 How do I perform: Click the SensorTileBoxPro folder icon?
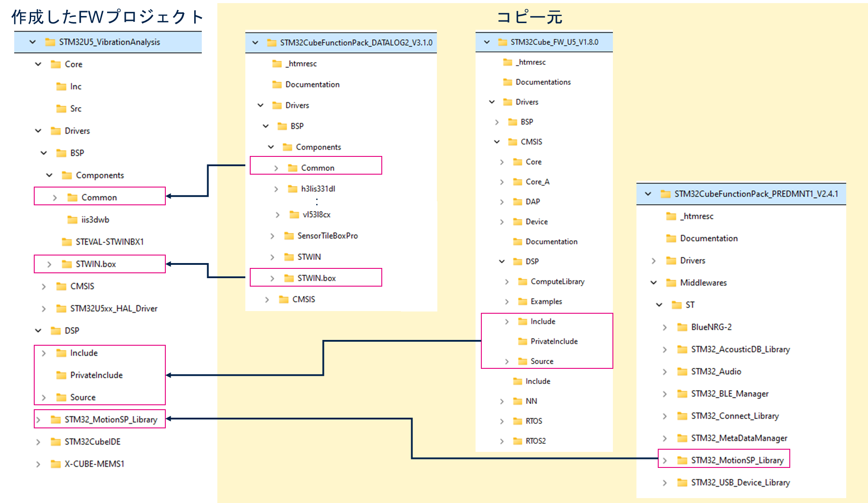click(x=289, y=236)
